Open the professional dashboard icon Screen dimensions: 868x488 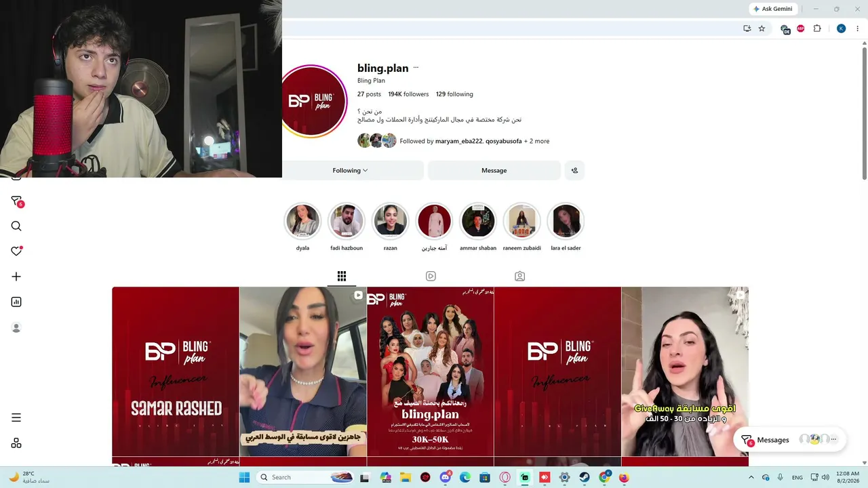pos(16,302)
